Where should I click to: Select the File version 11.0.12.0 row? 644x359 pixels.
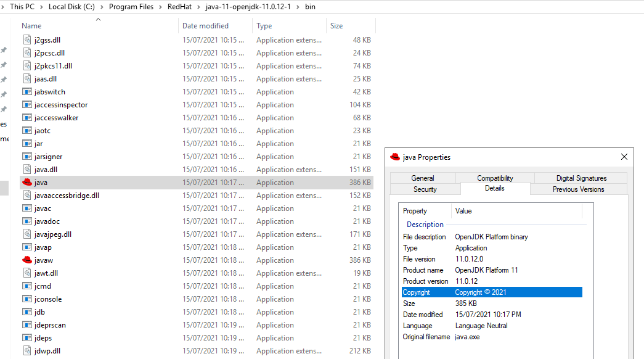click(x=492, y=259)
